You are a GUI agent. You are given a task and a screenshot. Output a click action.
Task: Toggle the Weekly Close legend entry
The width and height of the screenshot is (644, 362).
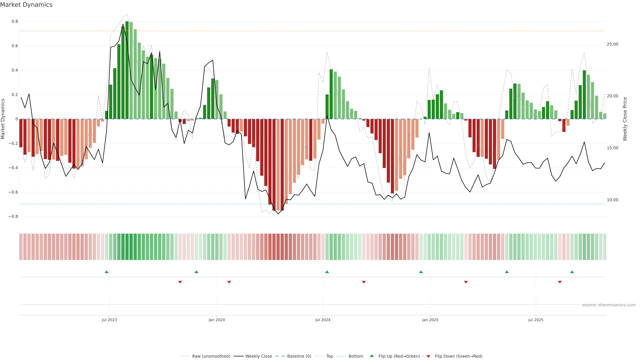258,356
